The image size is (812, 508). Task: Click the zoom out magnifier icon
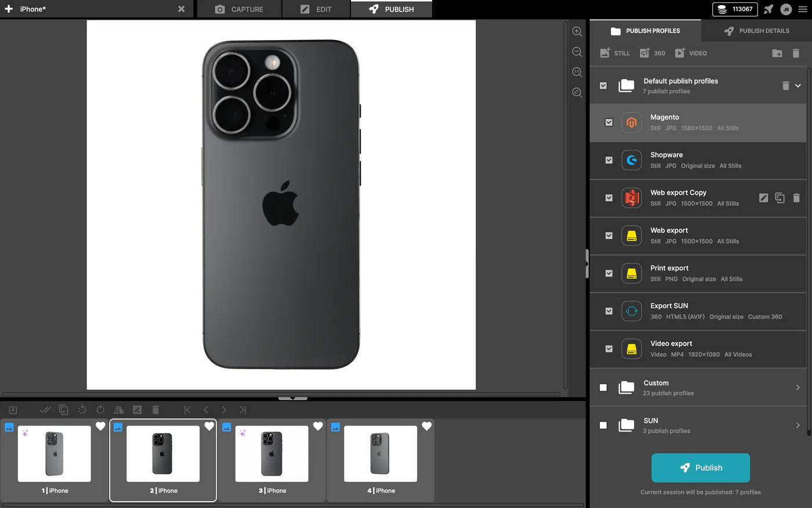click(x=577, y=52)
